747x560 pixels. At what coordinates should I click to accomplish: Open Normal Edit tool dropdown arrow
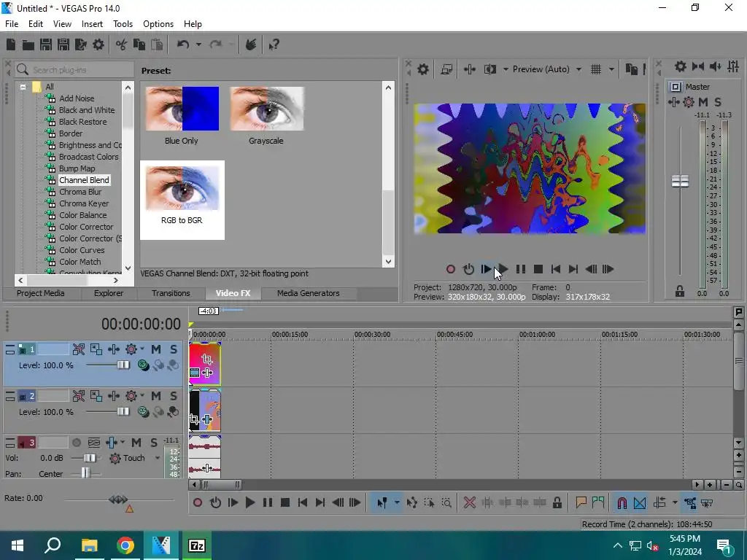[x=396, y=502]
